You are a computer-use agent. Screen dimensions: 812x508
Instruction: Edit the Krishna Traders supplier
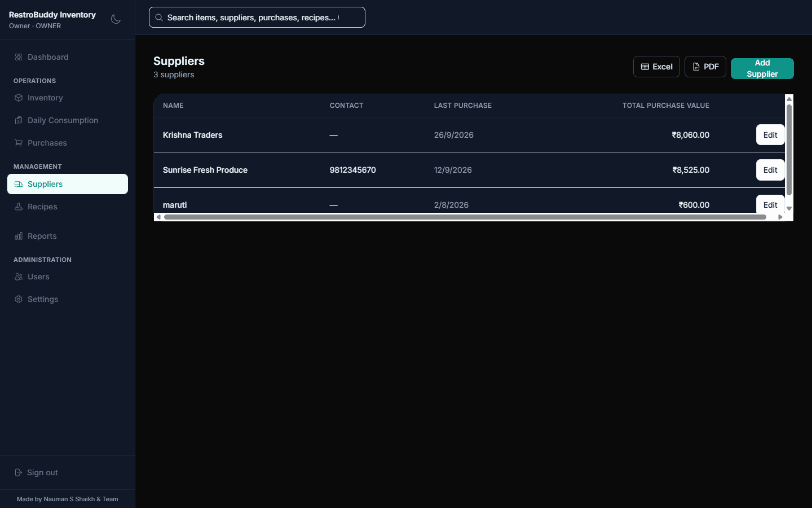(770, 135)
